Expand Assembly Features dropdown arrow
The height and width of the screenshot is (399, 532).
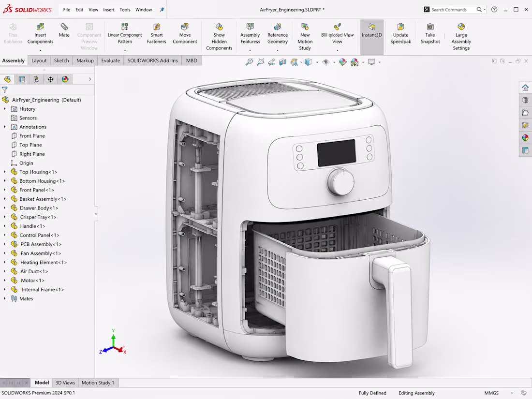point(250,50)
